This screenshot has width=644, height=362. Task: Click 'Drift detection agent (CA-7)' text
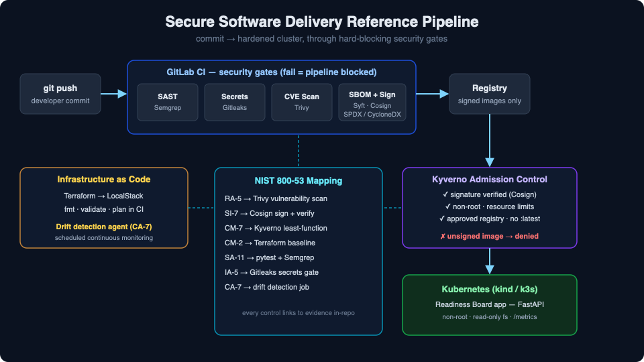[x=104, y=227]
